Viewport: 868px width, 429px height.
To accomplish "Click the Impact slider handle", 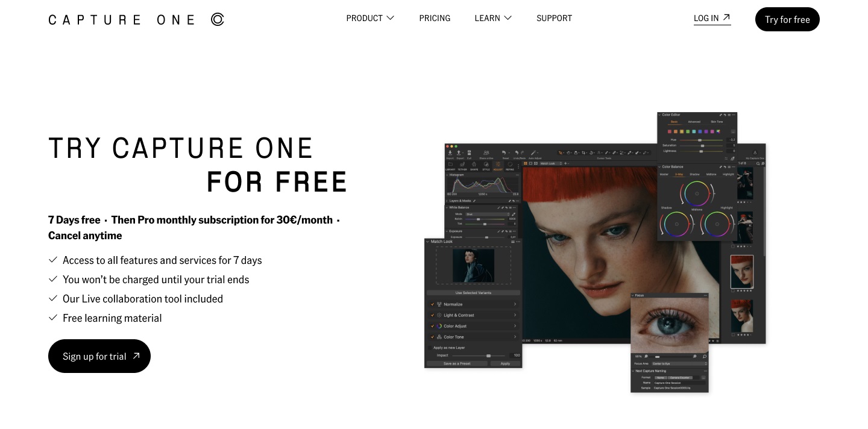I will (x=488, y=355).
